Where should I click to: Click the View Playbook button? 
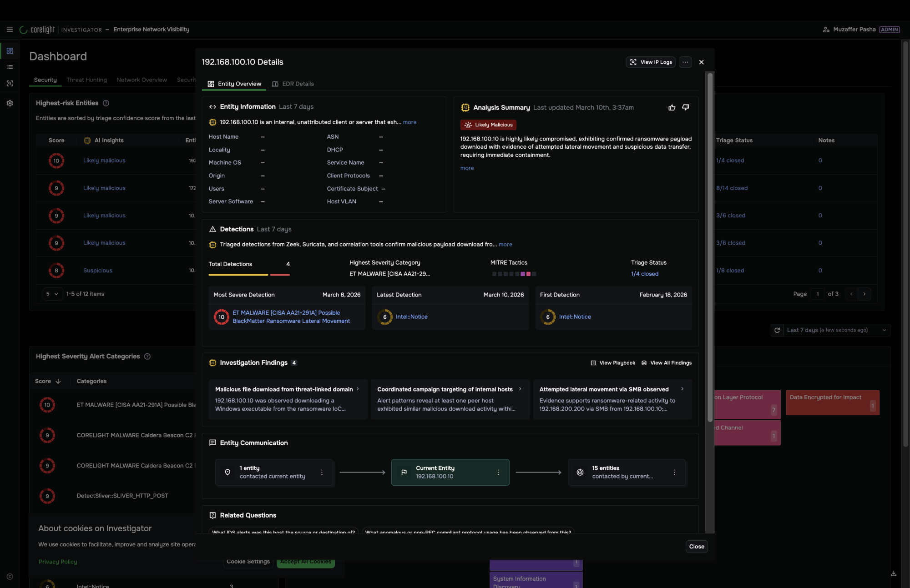(612, 363)
